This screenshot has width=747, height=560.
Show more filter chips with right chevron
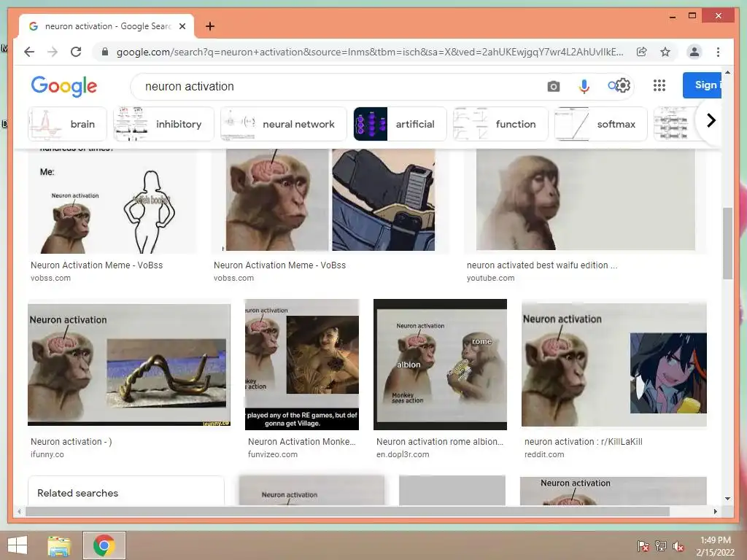(x=711, y=120)
